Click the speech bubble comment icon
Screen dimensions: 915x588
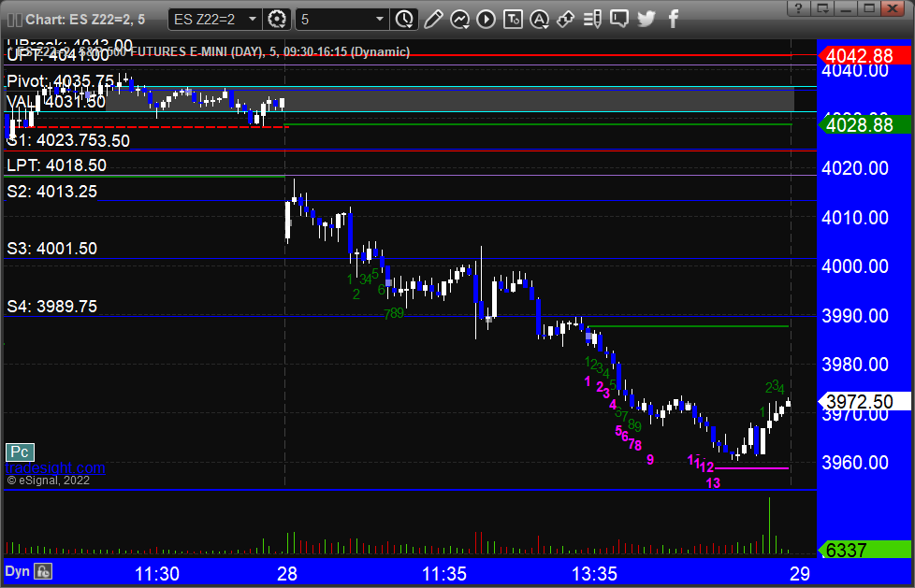(x=619, y=20)
